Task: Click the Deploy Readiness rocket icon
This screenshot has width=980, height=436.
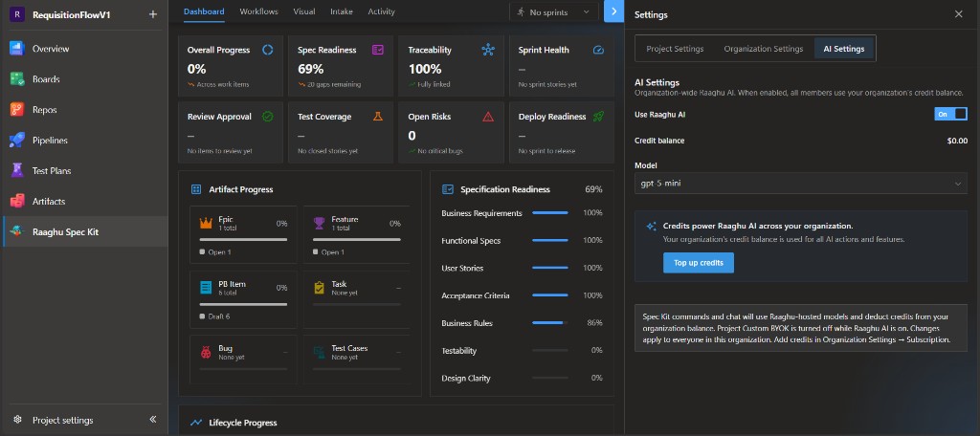Action: 598,117
